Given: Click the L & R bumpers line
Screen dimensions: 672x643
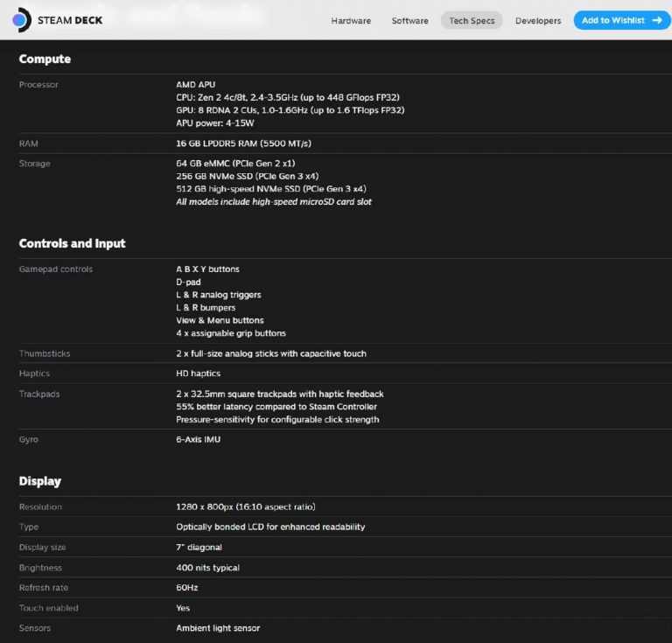Looking at the screenshot, I should coord(206,308).
